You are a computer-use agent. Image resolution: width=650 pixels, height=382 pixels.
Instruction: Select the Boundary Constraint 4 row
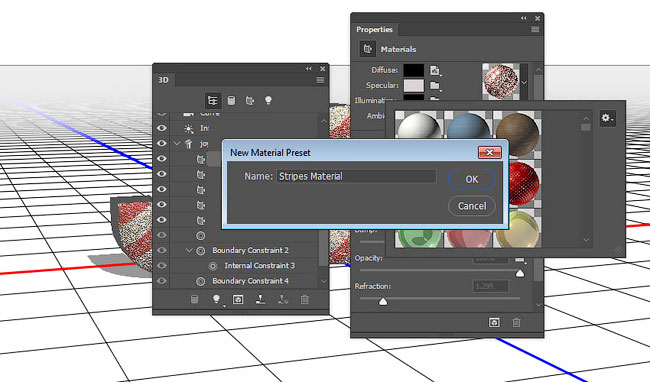[245, 281]
